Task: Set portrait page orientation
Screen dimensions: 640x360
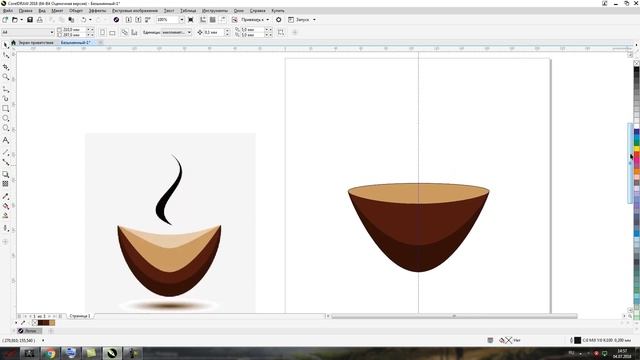Action: click(102, 32)
